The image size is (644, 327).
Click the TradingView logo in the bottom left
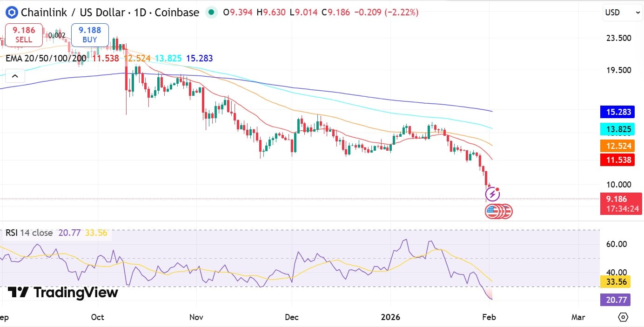coord(60,293)
